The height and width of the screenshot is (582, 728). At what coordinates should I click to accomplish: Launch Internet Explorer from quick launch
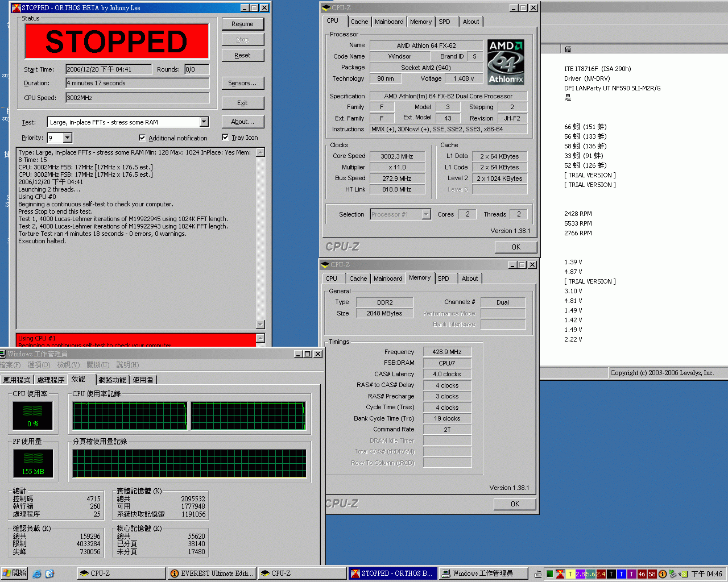point(37,574)
